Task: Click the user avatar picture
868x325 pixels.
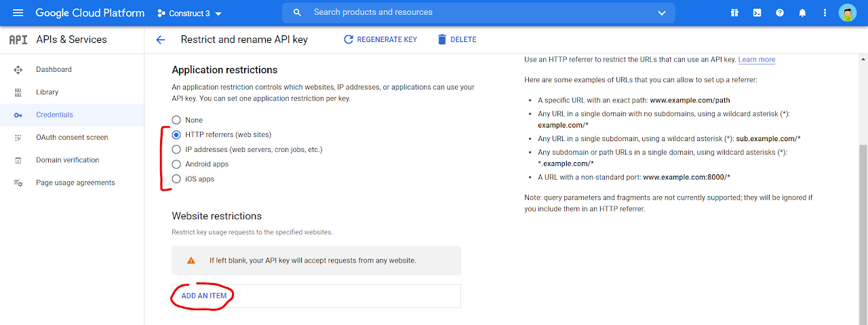Action: [x=848, y=13]
